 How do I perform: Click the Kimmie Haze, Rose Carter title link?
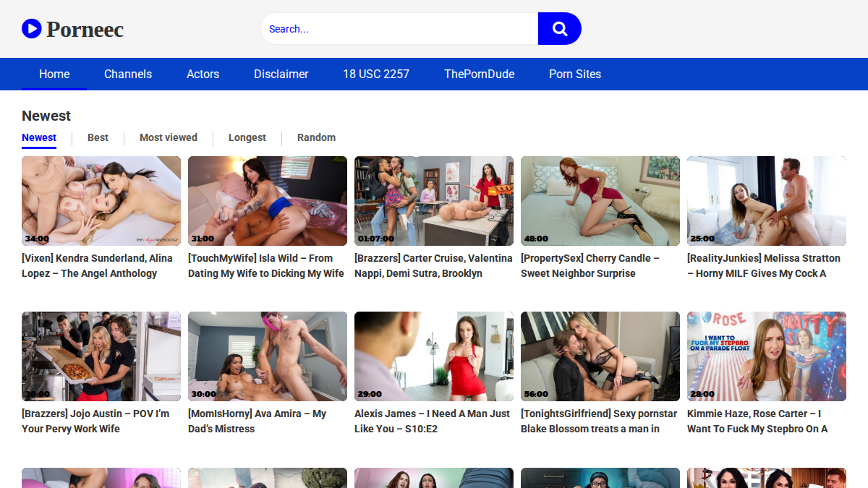point(757,421)
